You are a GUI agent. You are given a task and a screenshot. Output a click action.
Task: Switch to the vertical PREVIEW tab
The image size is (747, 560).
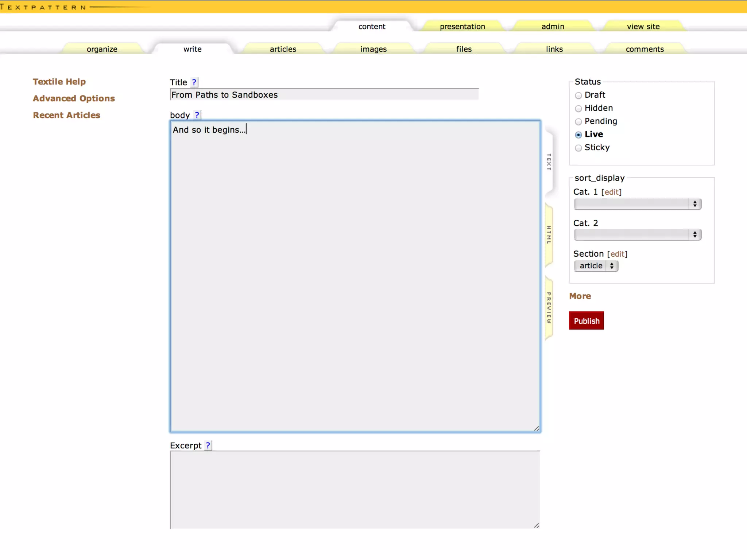(x=549, y=308)
